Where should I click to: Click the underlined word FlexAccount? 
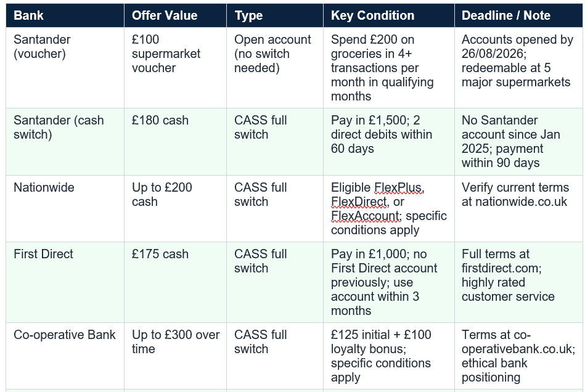pyautogui.click(x=365, y=216)
